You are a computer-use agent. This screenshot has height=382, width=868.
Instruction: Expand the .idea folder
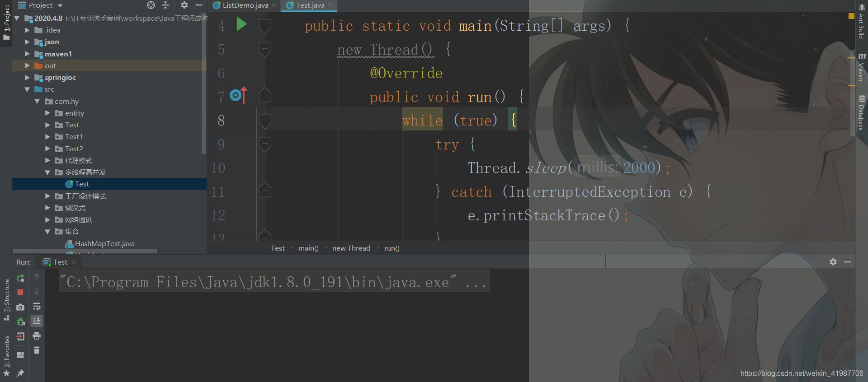pos(27,30)
